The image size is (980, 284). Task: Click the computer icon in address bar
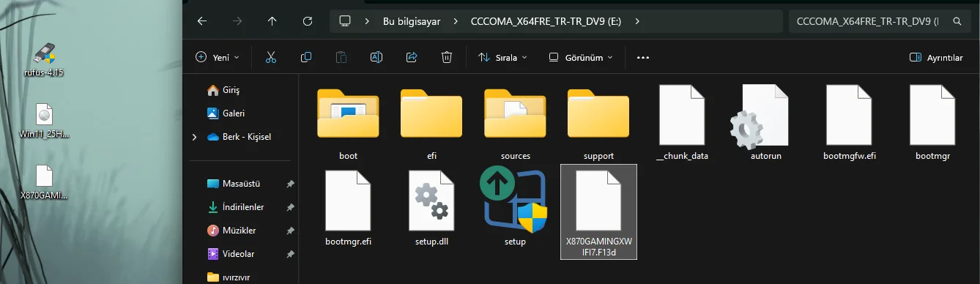click(344, 21)
